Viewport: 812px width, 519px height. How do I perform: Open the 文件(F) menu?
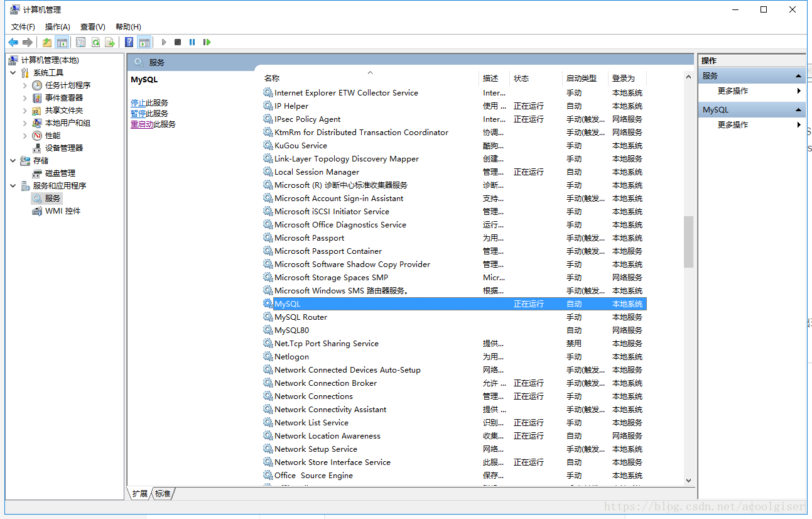click(23, 26)
